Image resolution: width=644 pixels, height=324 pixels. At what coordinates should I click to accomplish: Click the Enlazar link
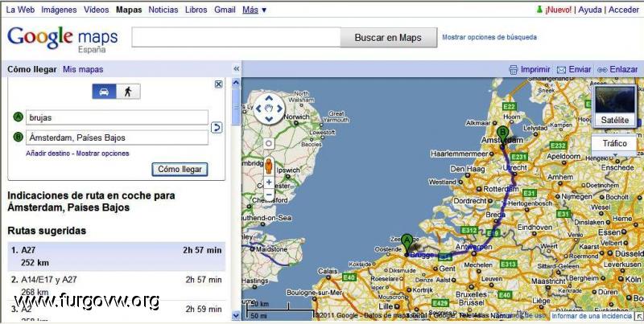tap(624, 69)
